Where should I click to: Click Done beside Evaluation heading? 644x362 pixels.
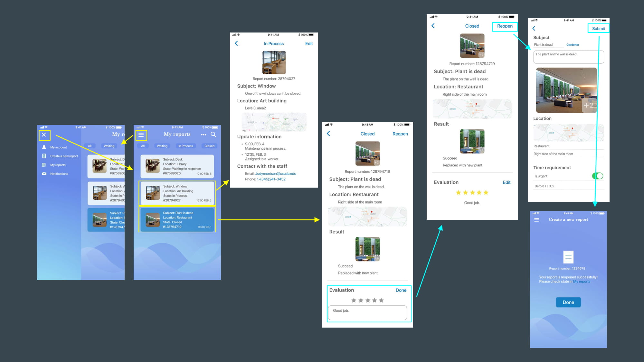[401, 290]
